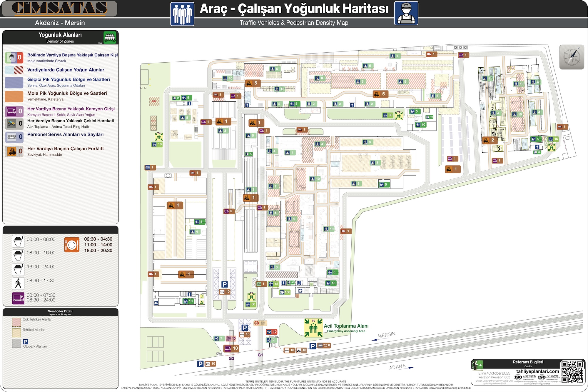The width and height of the screenshot is (588, 392).
Task: Click the three-people pedestrian header icon
Action: tap(182, 14)
